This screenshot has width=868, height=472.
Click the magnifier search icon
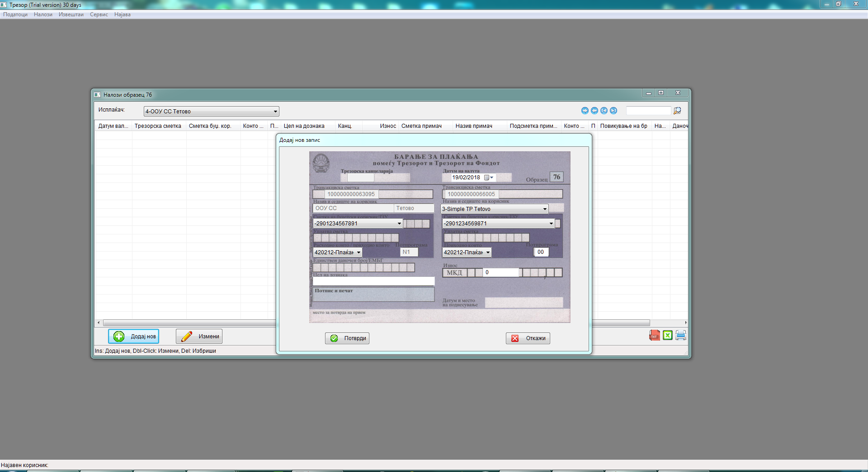677,111
